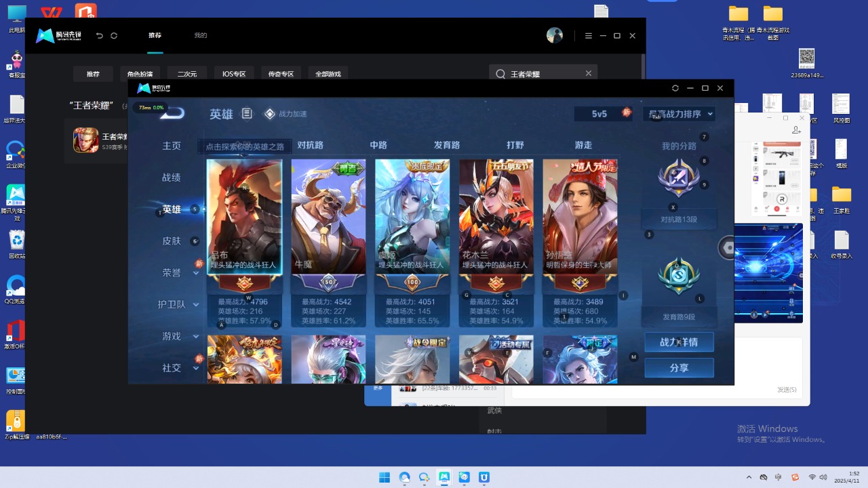Expand the 护卫队 sidebar section
Viewport: 868px width, 488px height.
pyautogui.click(x=196, y=305)
